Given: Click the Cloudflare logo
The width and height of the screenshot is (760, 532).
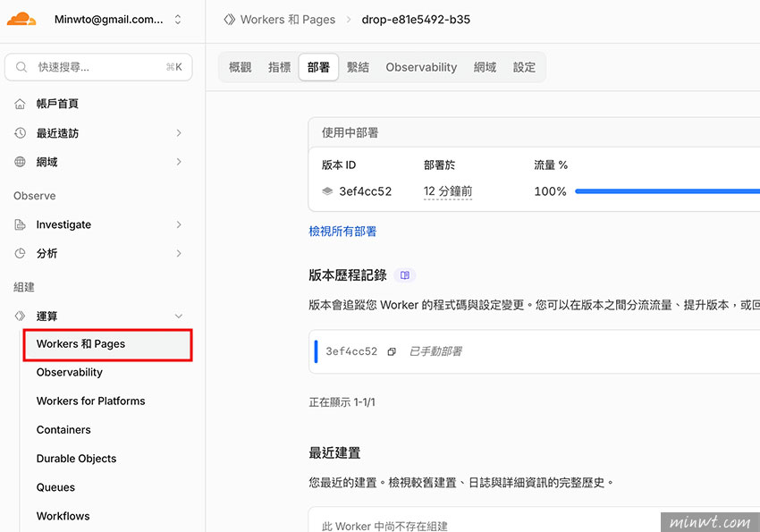Looking at the screenshot, I should pyautogui.click(x=21, y=20).
